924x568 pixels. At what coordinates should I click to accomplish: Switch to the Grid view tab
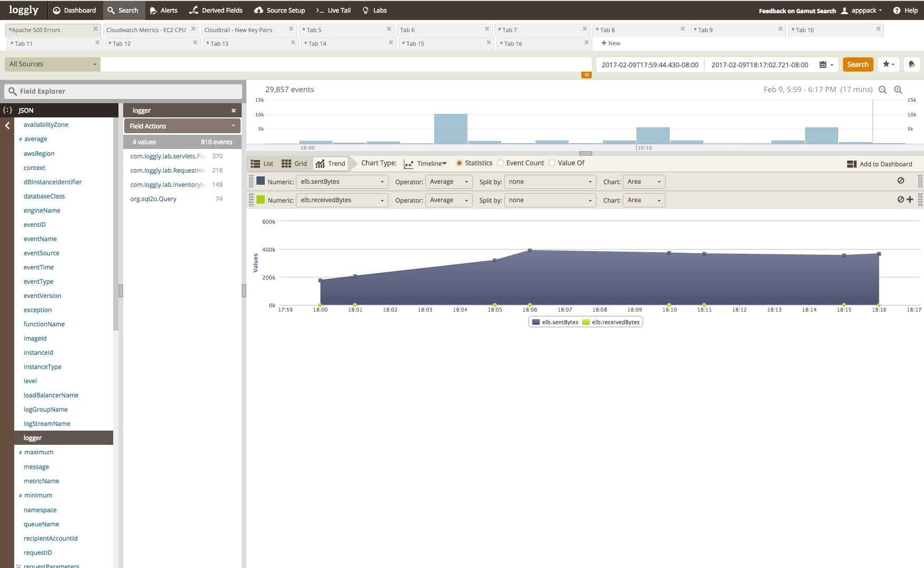click(x=295, y=163)
